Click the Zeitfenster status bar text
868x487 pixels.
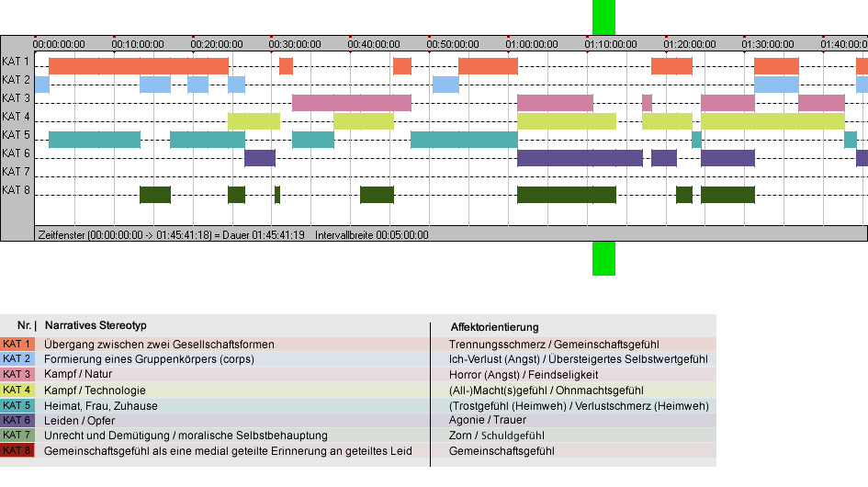pos(233,235)
